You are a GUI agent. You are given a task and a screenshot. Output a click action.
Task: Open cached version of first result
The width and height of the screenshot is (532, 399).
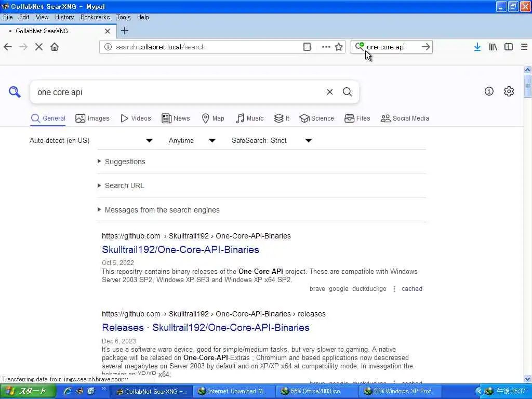[412, 289]
